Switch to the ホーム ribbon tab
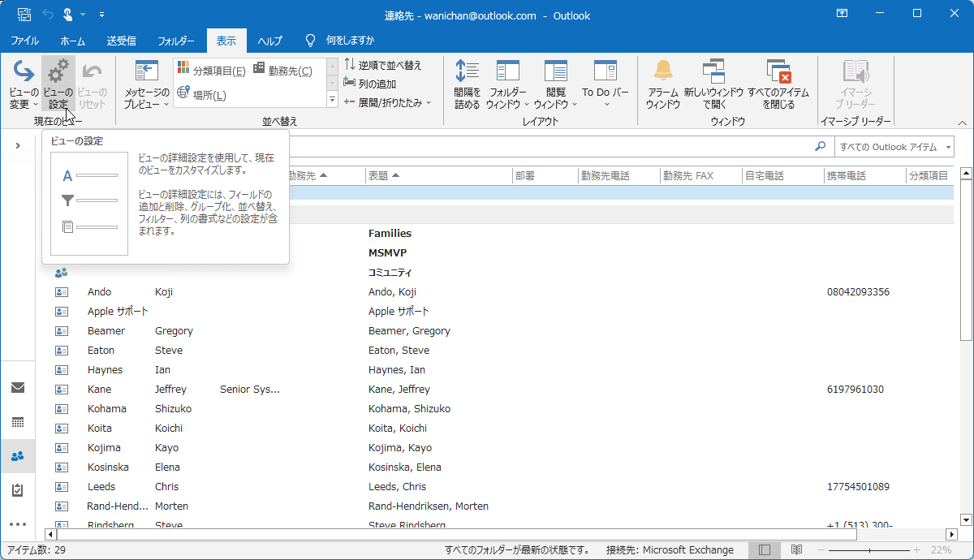 (72, 39)
